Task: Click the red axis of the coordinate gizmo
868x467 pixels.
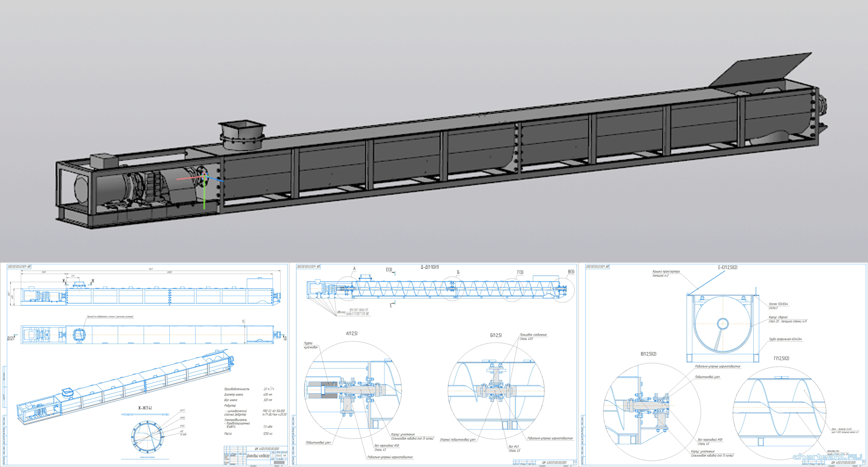Action: pyautogui.click(x=189, y=178)
